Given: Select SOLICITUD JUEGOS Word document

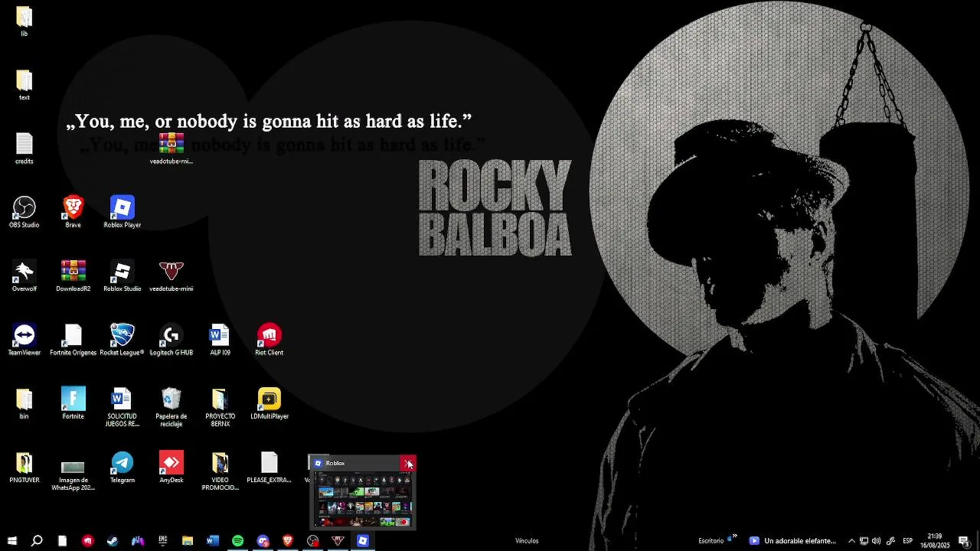Looking at the screenshot, I should [x=122, y=407].
